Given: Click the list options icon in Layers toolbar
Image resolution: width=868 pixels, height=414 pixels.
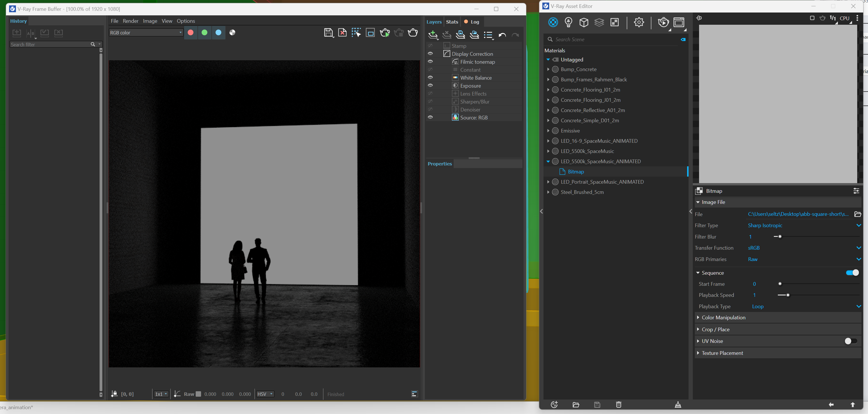Looking at the screenshot, I should click(x=489, y=35).
